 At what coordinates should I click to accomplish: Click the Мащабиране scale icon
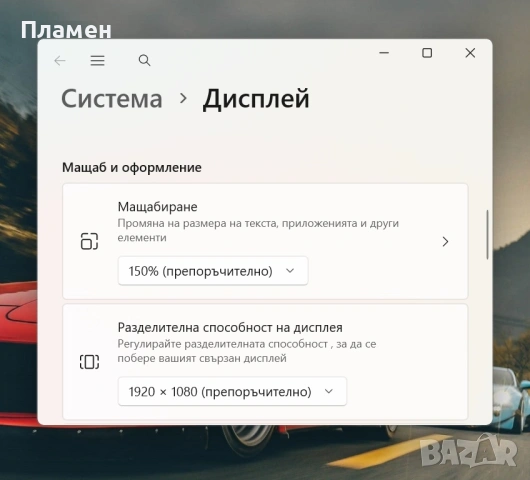click(x=90, y=241)
